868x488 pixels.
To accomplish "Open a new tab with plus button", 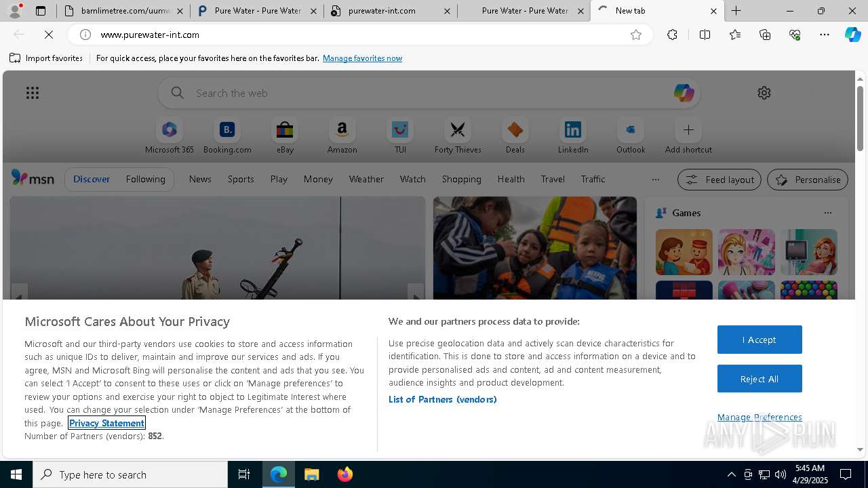I will (736, 11).
